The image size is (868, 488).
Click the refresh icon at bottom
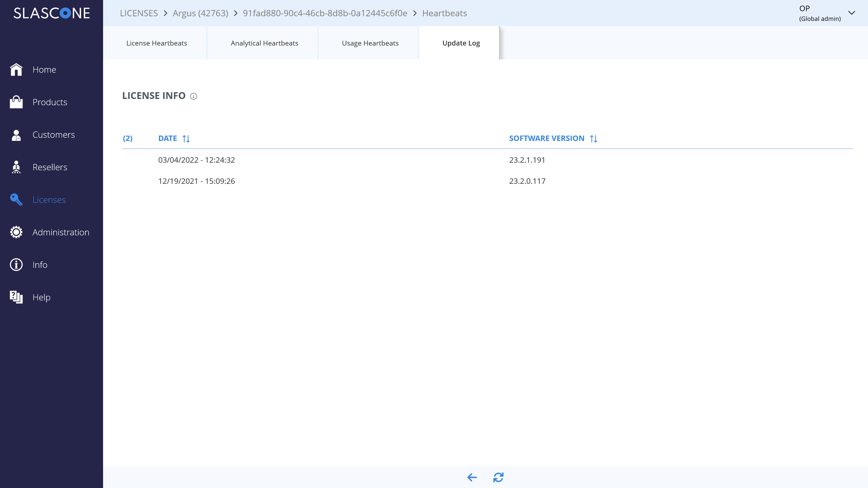[498, 477]
